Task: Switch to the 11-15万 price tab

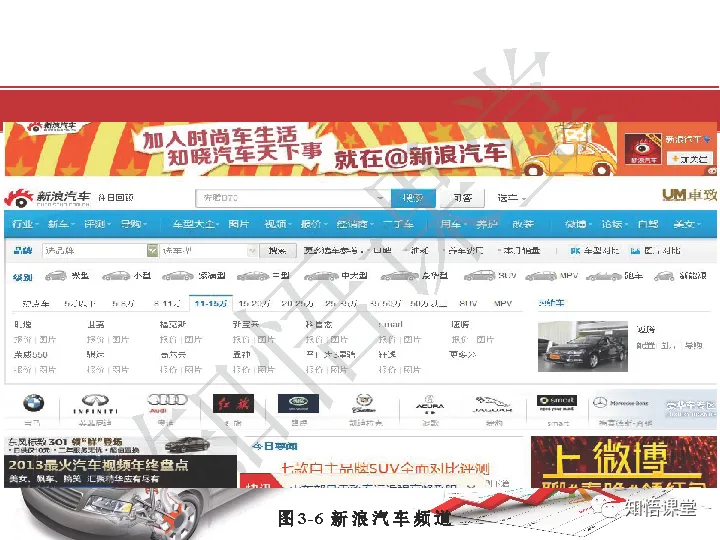Action: pyautogui.click(x=211, y=304)
